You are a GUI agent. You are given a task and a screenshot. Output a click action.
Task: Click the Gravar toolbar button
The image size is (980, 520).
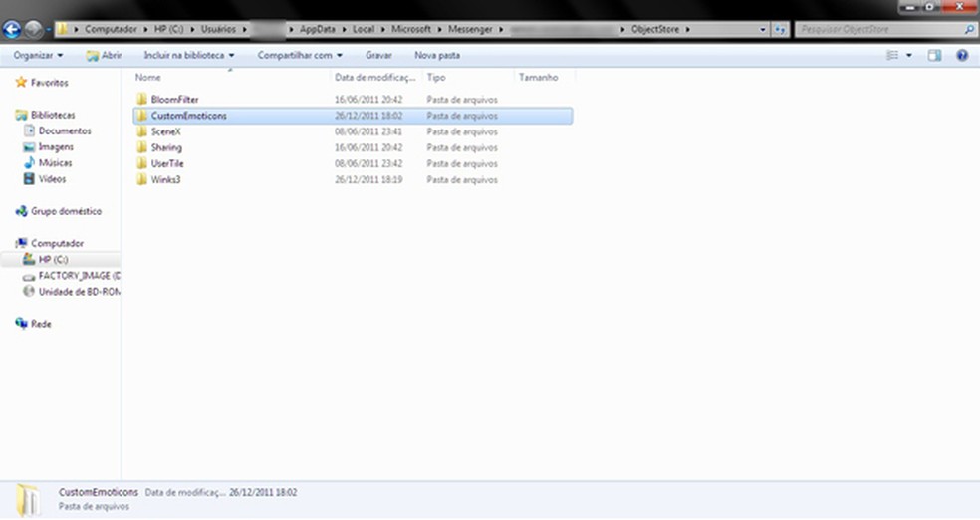378,55
